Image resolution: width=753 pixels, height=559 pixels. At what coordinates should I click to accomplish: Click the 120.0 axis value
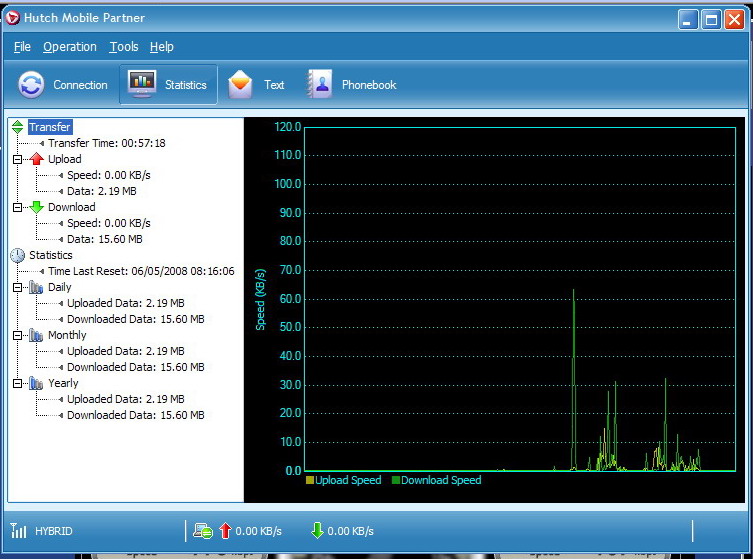click(x=288, y=127)
